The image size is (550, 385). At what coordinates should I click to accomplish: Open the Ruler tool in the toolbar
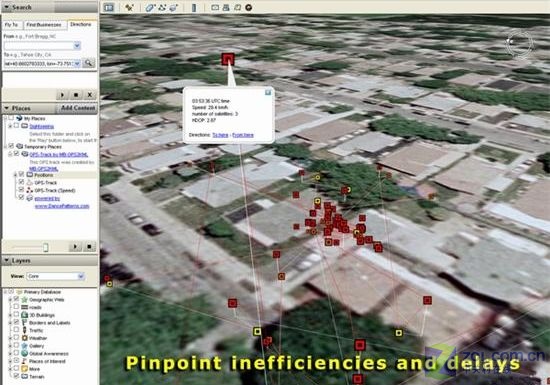(x=194, y=7)
